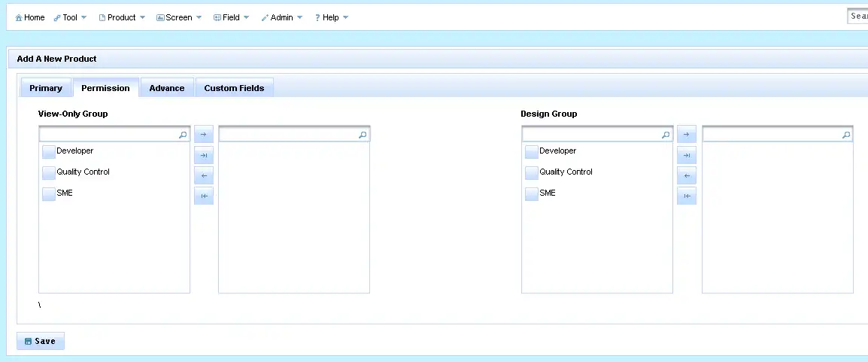Viewport: 868px width, 362px height.
Task: Expand the Field menu dropdown arrow
Action: 247,18
